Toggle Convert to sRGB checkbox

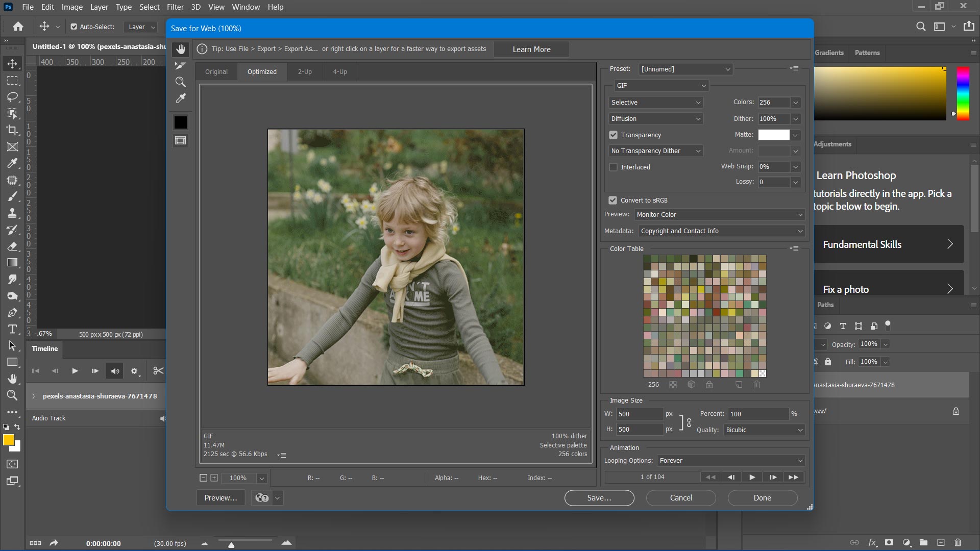coord(612,201)
